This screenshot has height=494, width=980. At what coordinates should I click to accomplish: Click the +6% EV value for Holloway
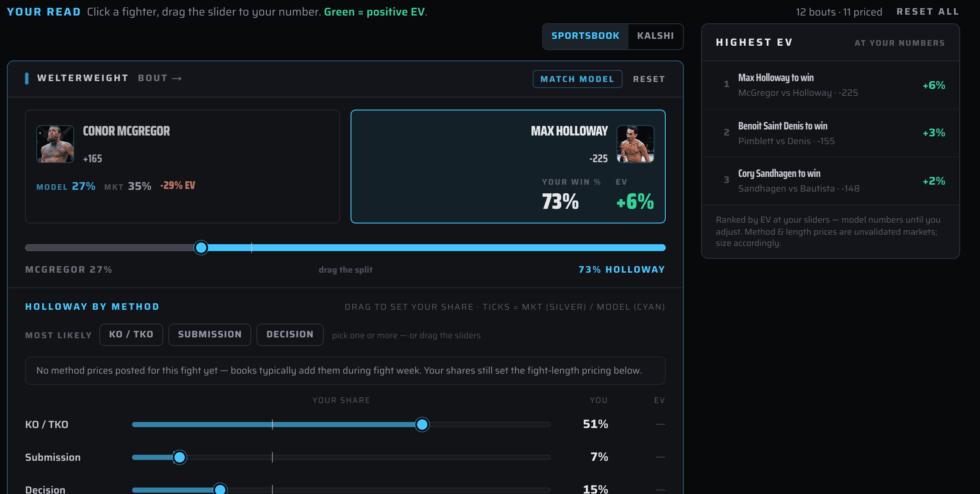click(x=635, y=201)
